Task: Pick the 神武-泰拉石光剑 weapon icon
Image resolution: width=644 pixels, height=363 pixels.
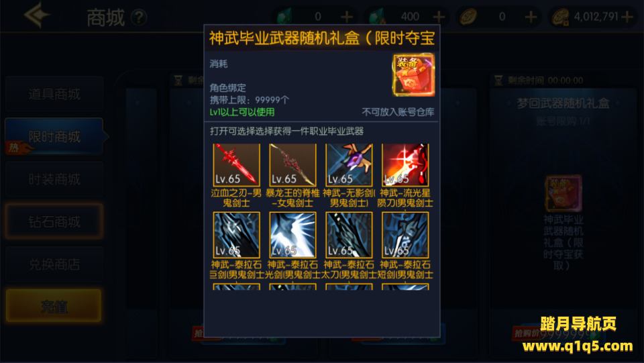Action: (292, 235)
